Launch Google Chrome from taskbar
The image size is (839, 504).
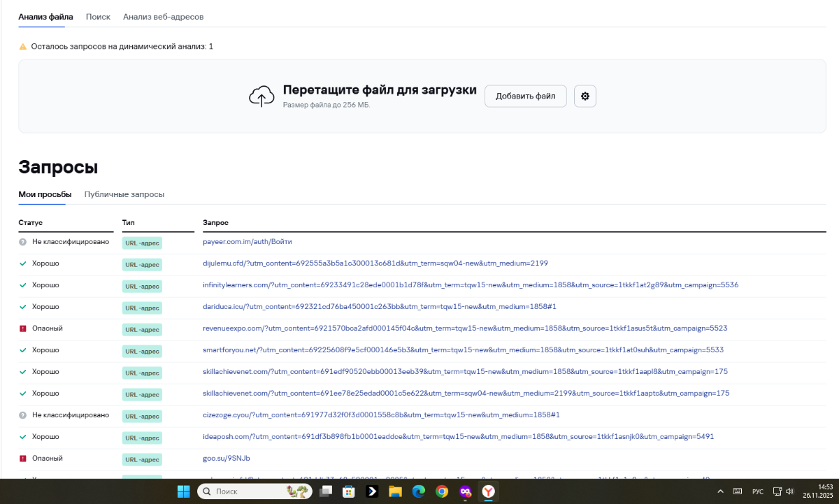[442, 491]
